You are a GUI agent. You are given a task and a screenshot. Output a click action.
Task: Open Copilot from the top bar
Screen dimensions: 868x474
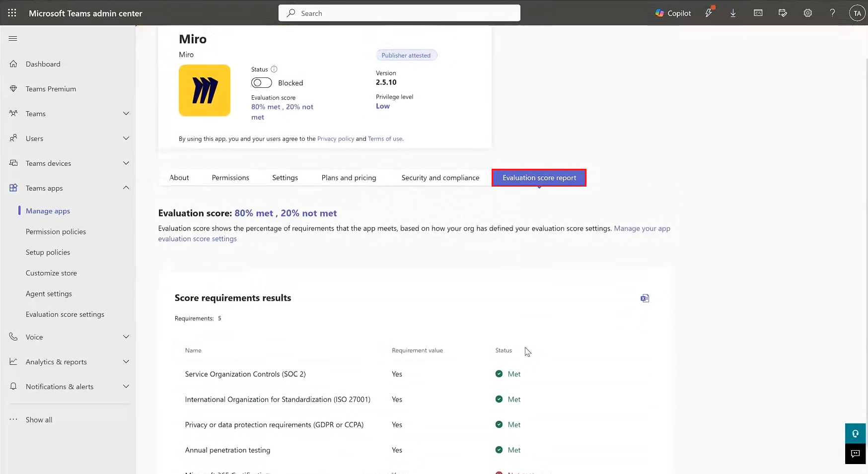tap(673, 13)
